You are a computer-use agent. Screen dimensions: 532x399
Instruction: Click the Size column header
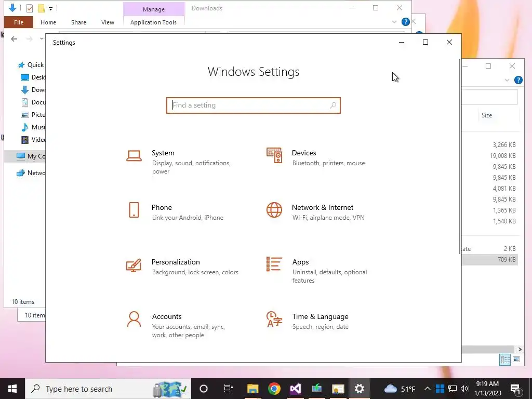click(x=487, y=115)
